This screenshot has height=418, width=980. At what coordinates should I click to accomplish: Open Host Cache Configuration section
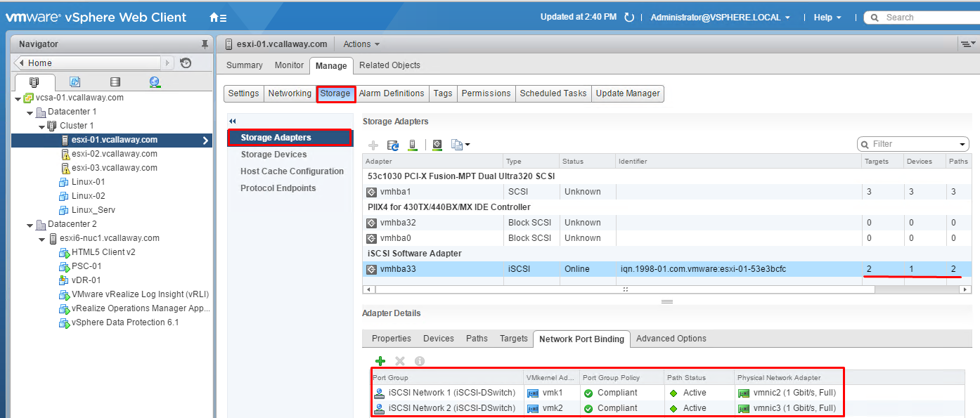(292, 171)
